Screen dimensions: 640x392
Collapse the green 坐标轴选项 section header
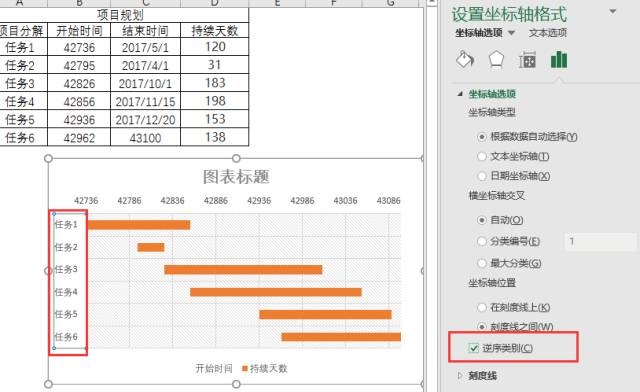[x=492, y=94]
